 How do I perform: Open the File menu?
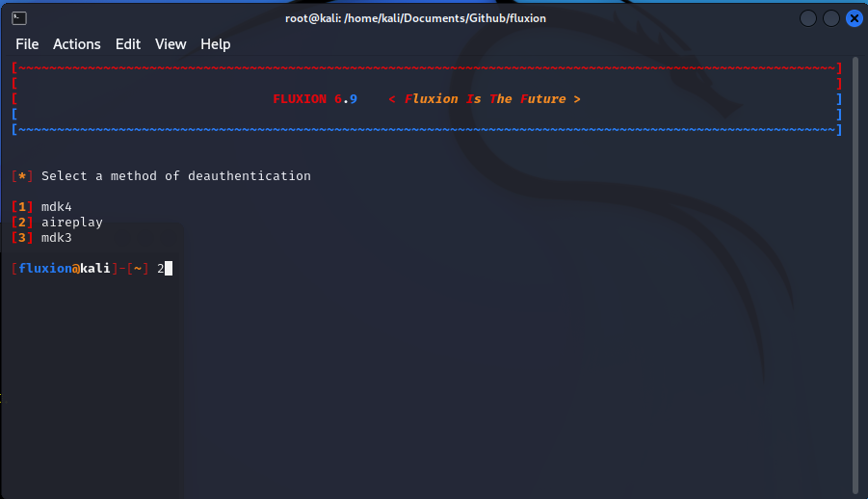[27, 44]
